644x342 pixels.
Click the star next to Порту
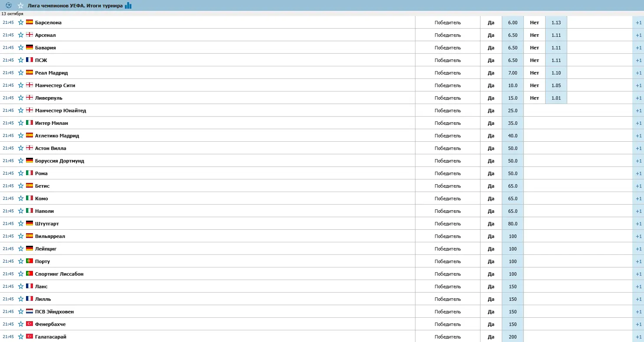20,261
